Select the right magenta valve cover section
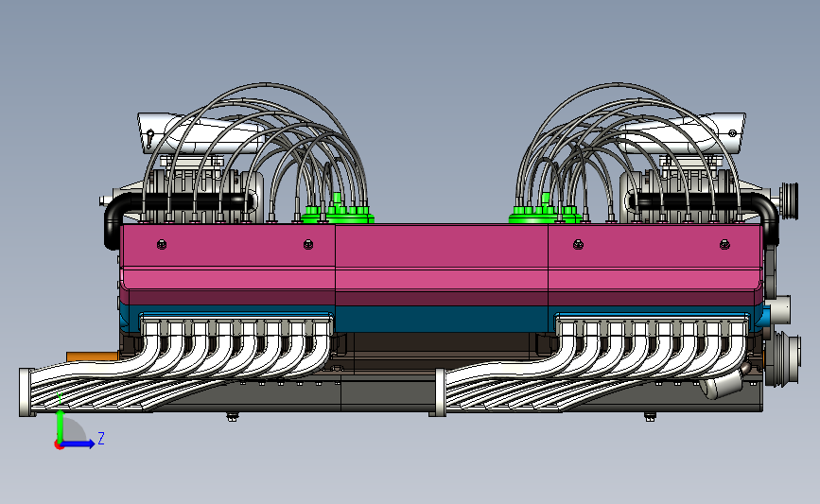The image size is (820, 504). click(654, 265)
